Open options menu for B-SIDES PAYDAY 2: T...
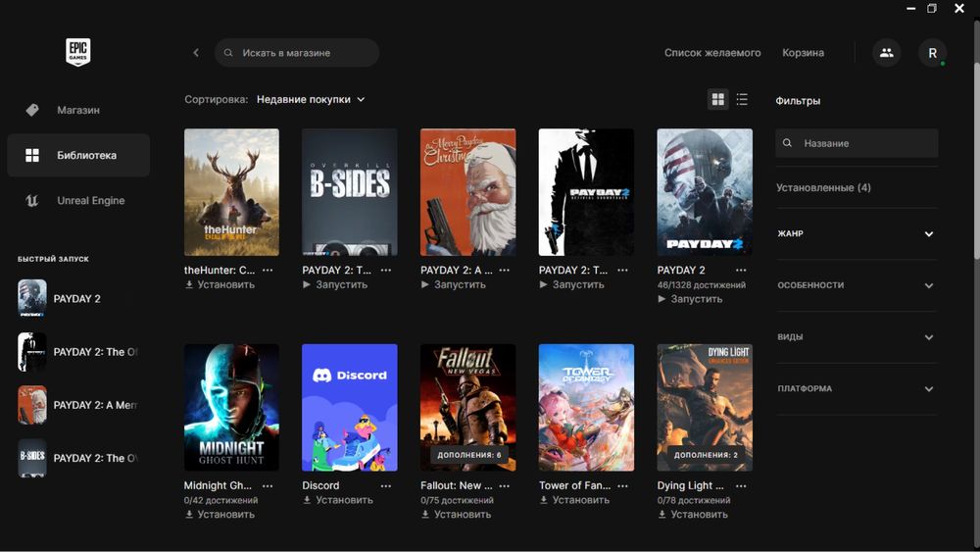 (x=385, y=270)
